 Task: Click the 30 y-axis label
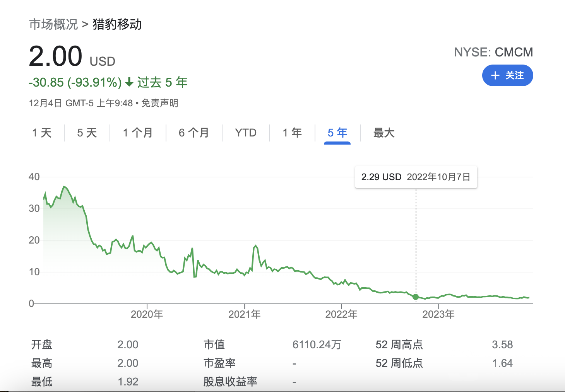coord(34,208)
